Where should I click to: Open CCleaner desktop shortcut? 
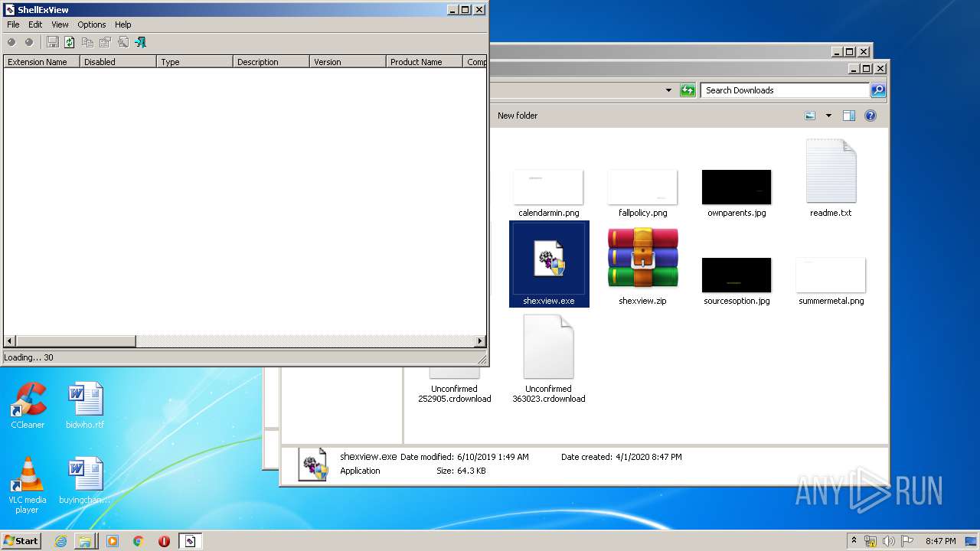tap(28, 406)
